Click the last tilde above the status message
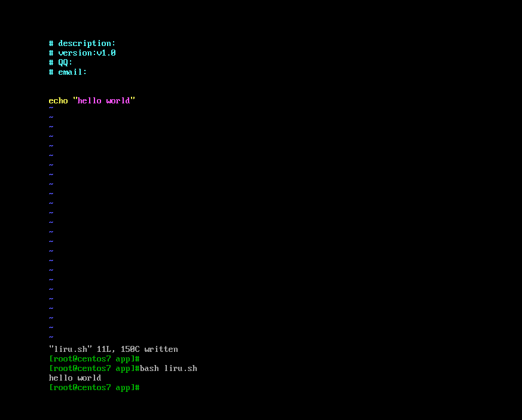The height and width of the screenshot is (420, 522). click(x=51, y=337)
